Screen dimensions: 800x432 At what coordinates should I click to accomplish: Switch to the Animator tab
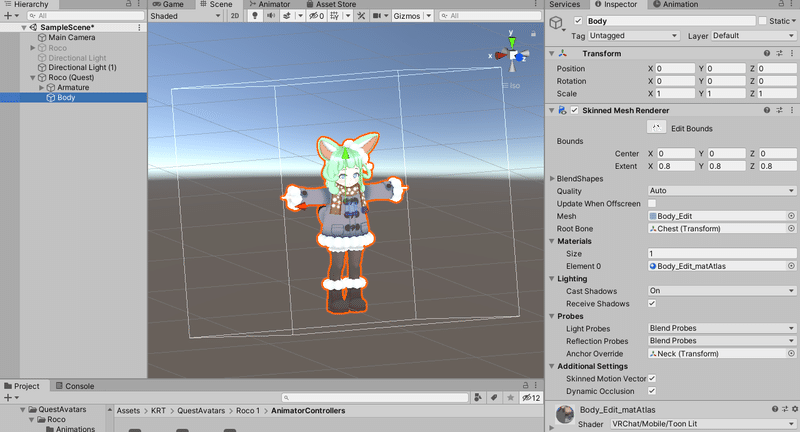tap(270, 4)
